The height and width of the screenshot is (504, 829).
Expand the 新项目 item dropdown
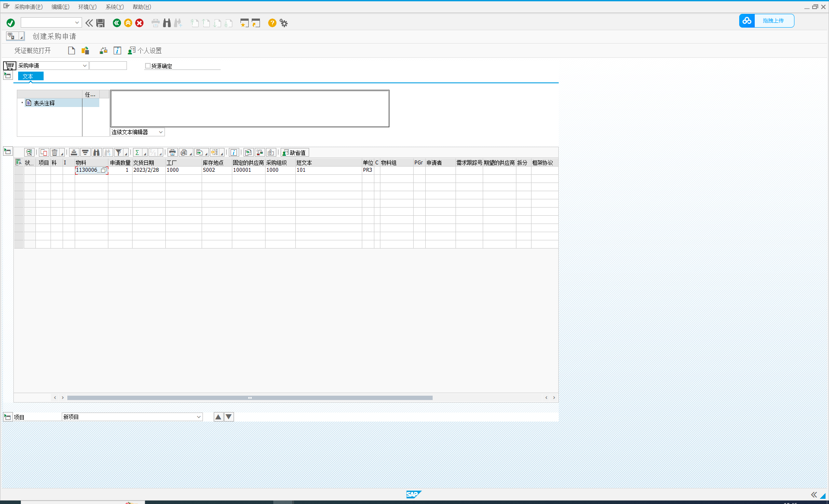pyautogui.click(x=199, y=417)
